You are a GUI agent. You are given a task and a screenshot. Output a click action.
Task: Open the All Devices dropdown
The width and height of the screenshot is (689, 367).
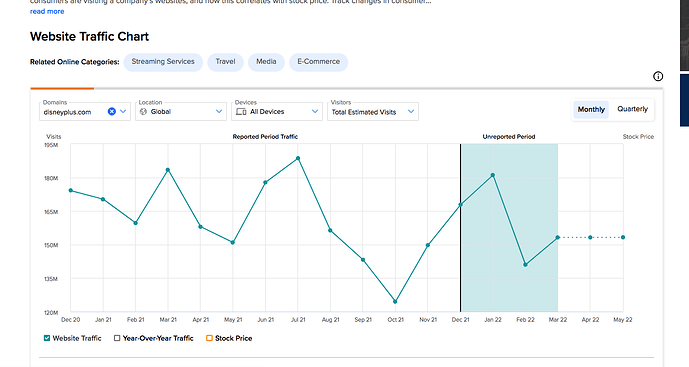(x=277, y=112)
